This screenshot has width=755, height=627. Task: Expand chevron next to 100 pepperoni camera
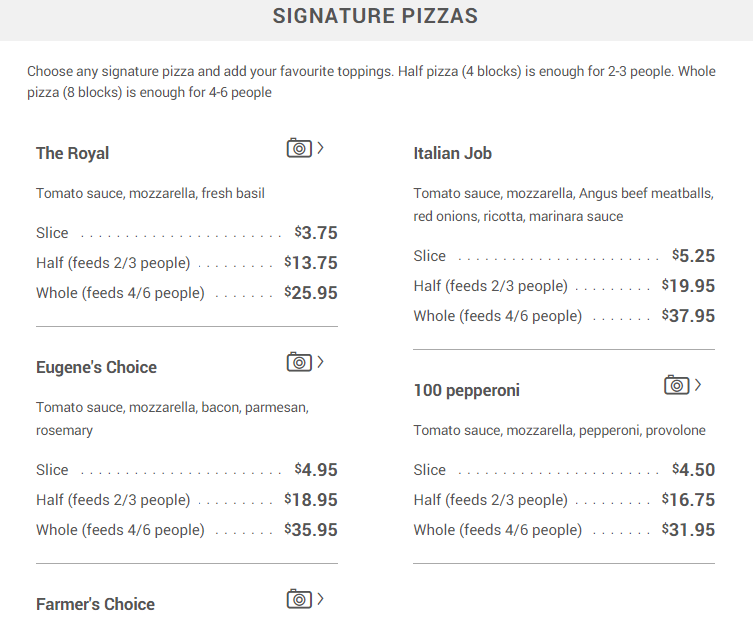click(698, 385)
